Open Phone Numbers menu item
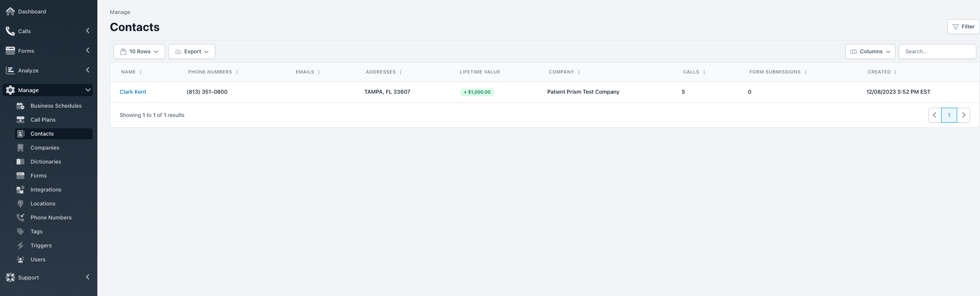Image resolution: width=980 pixels, height=296 pixels. pyautogui.click(x=54, y=217)
